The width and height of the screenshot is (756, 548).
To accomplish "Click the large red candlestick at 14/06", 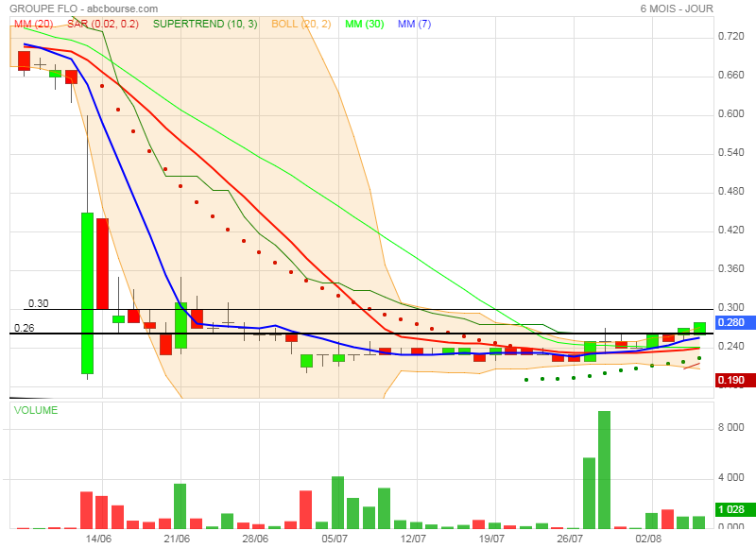I will pos(103,264).
